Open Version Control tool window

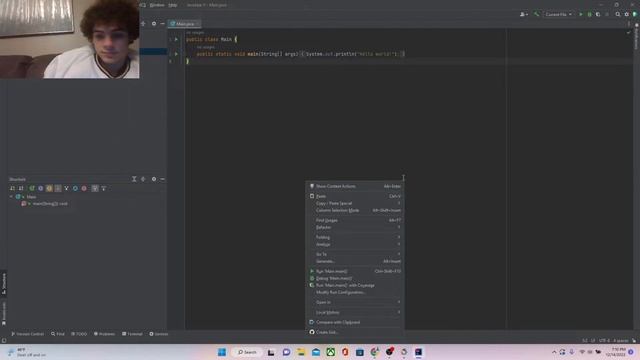[27, 334]
